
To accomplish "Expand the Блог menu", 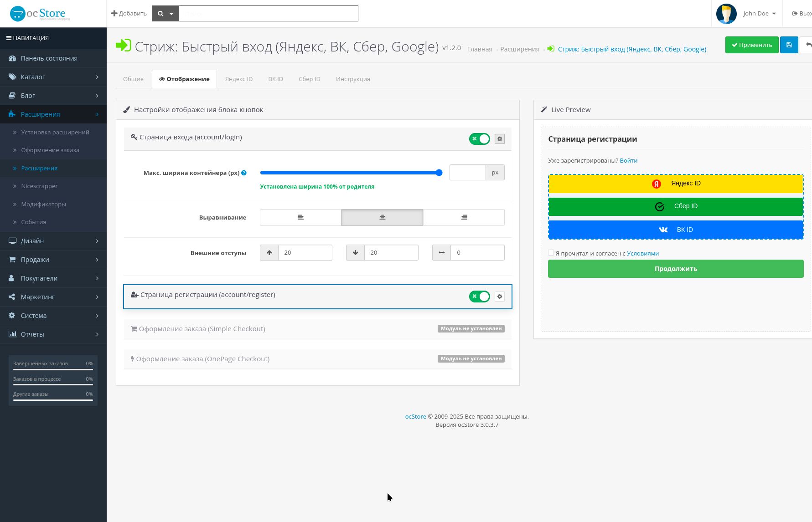I will (53, 96).
